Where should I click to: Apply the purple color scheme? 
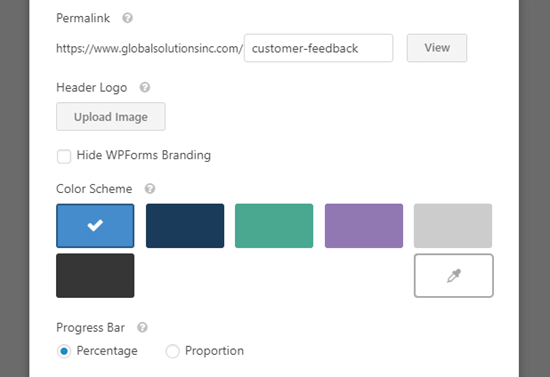[x=364, y=226]
